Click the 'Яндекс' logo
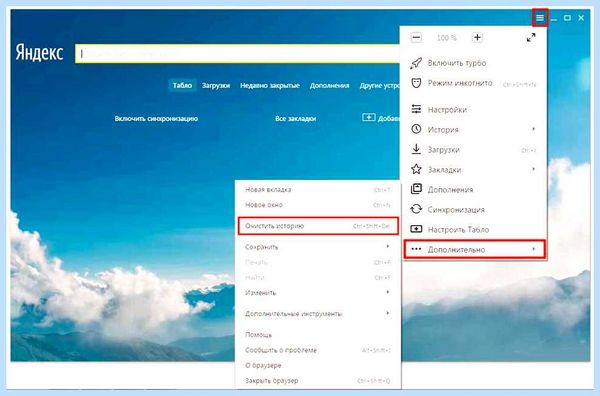The height and width of the screenshot is (396, 600). 39,52
